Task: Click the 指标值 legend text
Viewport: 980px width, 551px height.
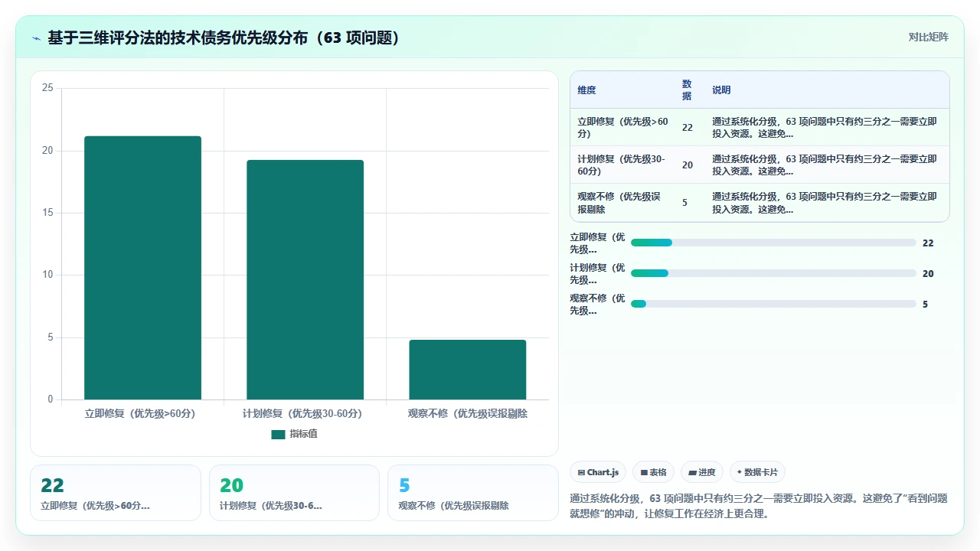Action: (303, 434)
